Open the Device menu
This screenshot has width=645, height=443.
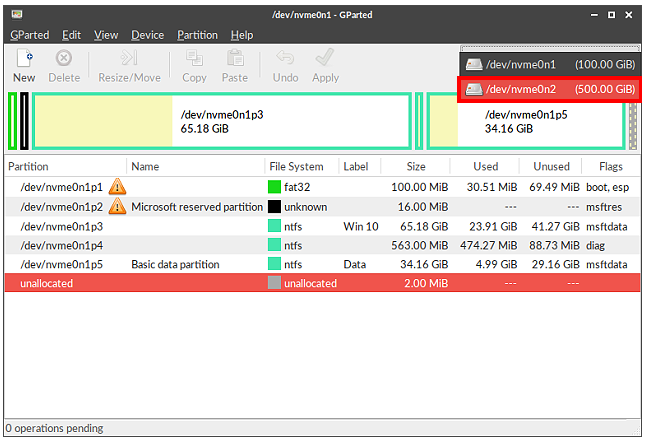[x=148, y=35]
